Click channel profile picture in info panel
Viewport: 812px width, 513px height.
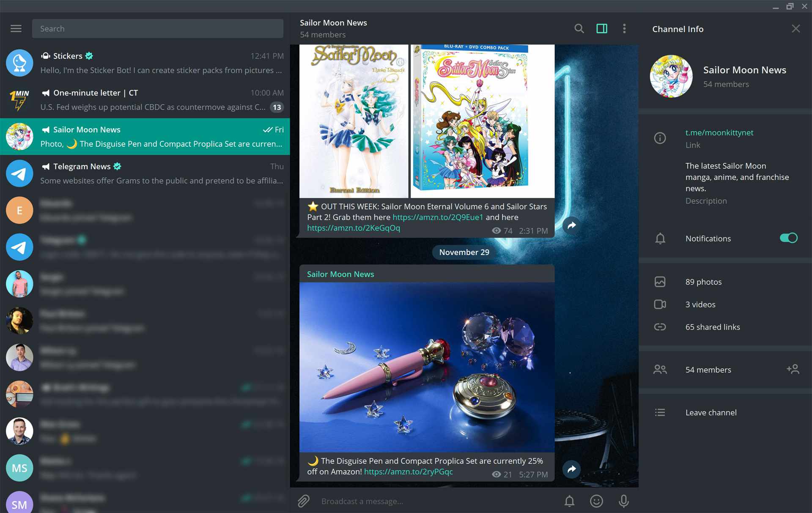(671, 76)
